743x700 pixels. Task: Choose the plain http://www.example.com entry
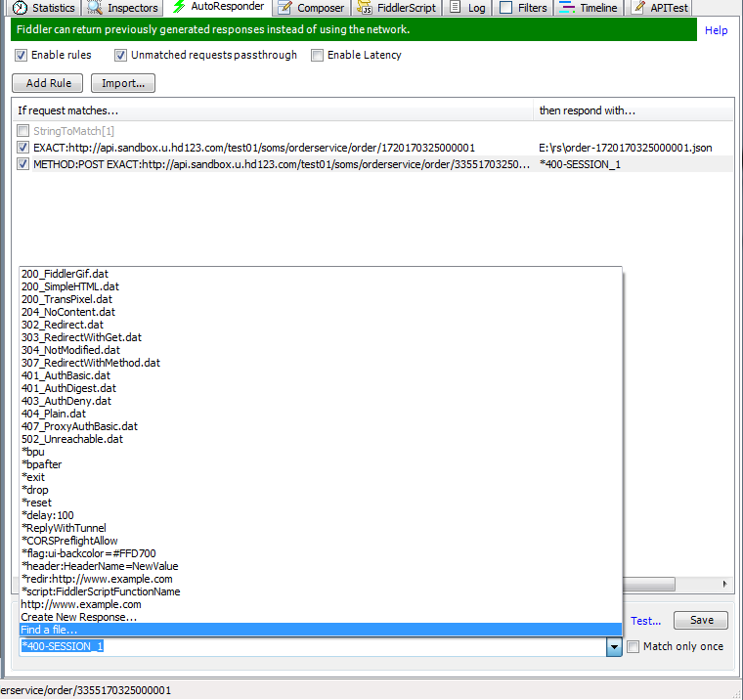point(321,605)
